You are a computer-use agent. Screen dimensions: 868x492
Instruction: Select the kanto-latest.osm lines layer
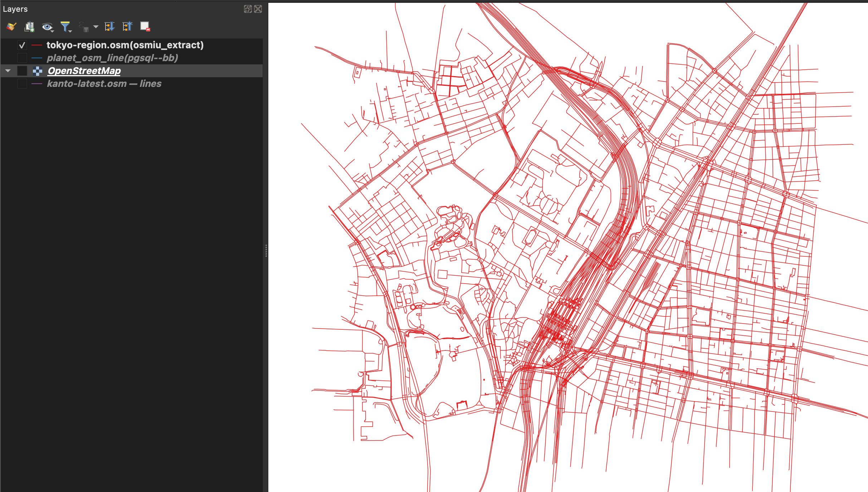coord(104,83)
